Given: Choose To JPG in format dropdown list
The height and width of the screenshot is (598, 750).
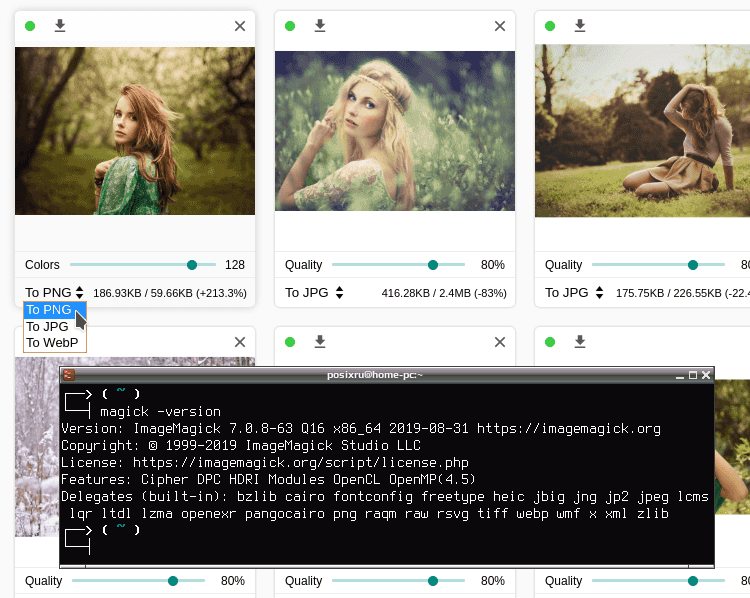Looking at the screenshot, I should click(x=55, y=327).
